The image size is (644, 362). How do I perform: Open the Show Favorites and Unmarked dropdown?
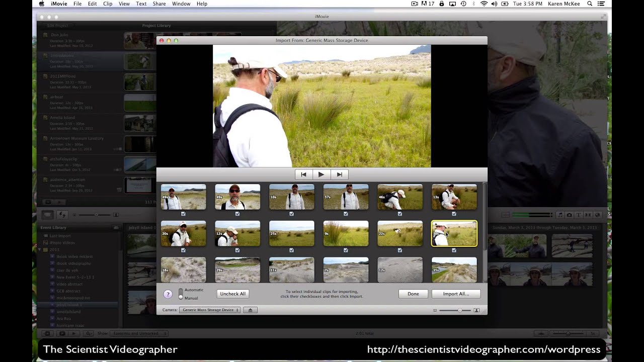click(x=139, y=333)
